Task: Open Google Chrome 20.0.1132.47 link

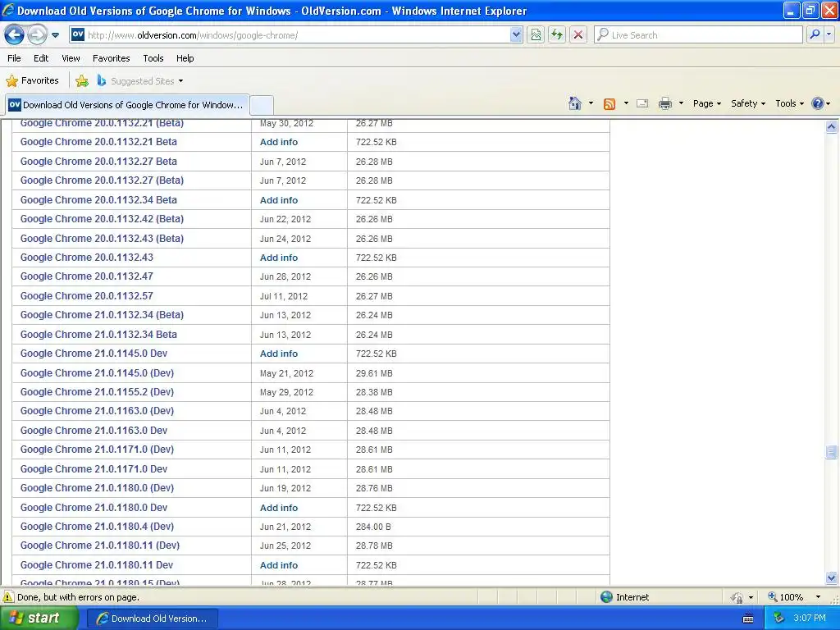Action: tap(87, 276)
